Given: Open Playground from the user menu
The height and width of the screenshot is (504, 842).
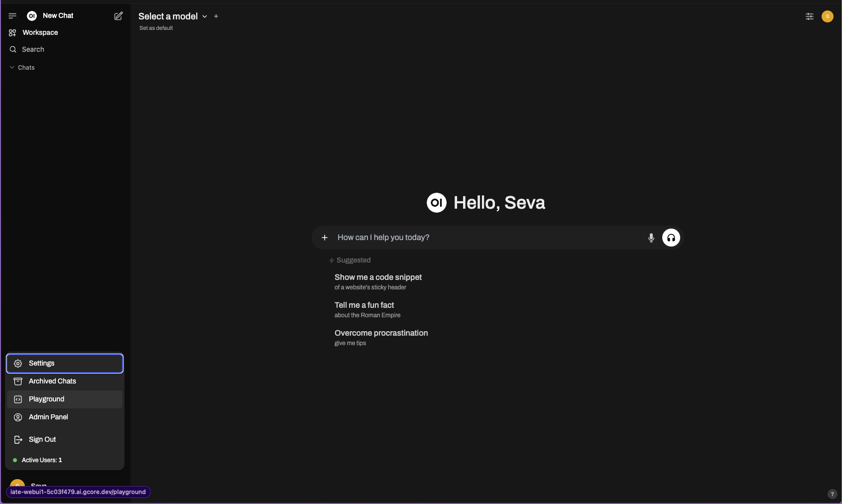Looking at the screenshot, I should coord(65,399).
